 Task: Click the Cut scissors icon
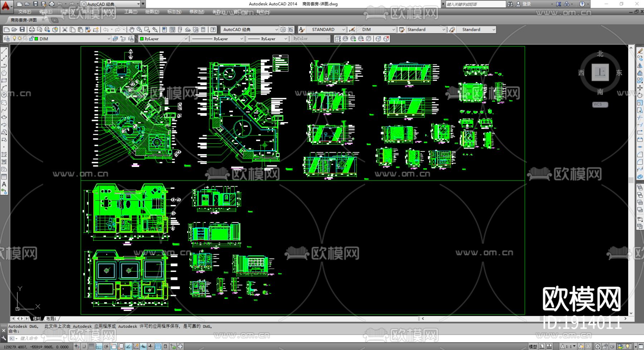(65, 30)
